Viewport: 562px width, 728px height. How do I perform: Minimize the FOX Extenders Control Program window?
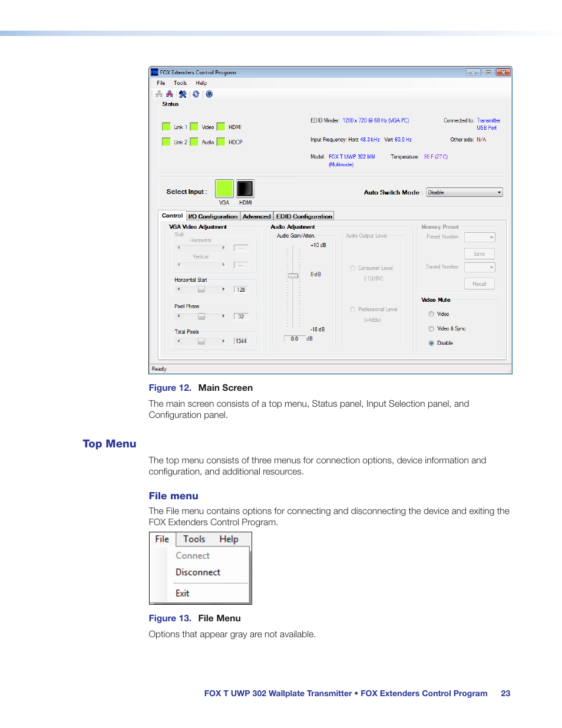click(473, 73)
